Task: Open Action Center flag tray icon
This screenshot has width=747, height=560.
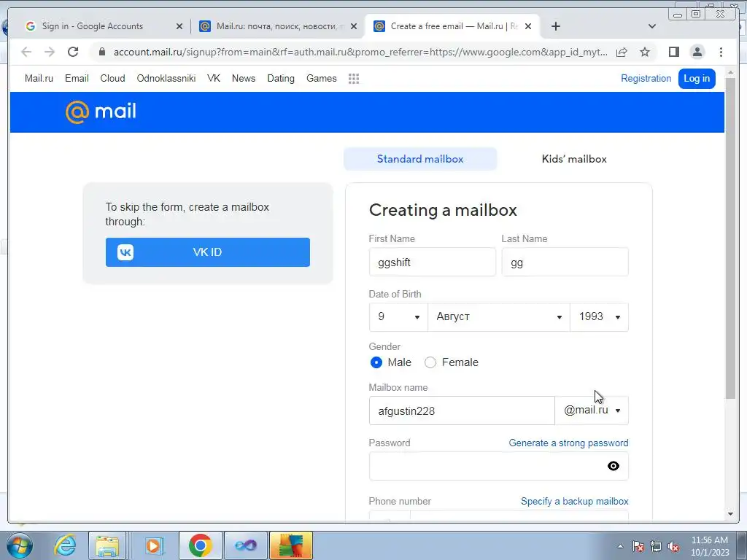Action: tap(638, 546)
